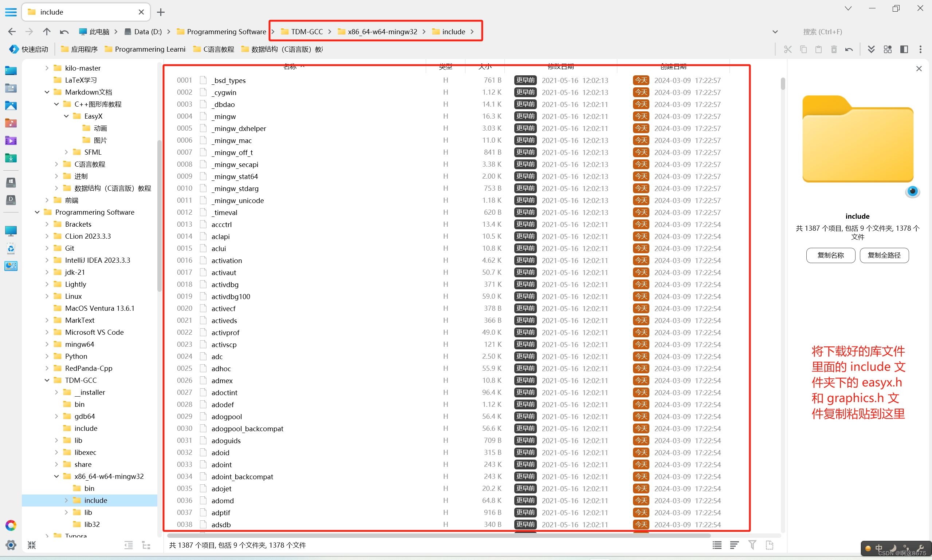This screenshot has width=932, height=560.
Task: Click the three-dot more options icon
Action: [920, 49]
